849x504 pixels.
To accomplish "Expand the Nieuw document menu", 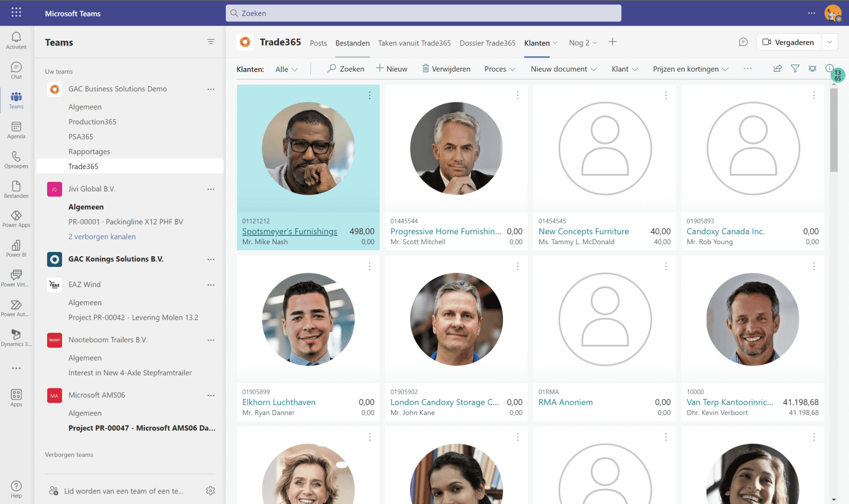I will click(564, 69).
